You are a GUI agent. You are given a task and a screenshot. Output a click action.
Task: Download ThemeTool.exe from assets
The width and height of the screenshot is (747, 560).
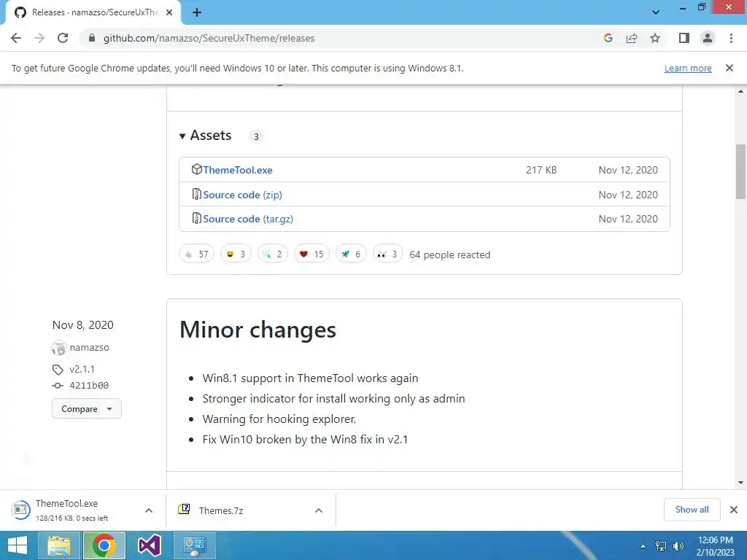[x=237, y=170]
